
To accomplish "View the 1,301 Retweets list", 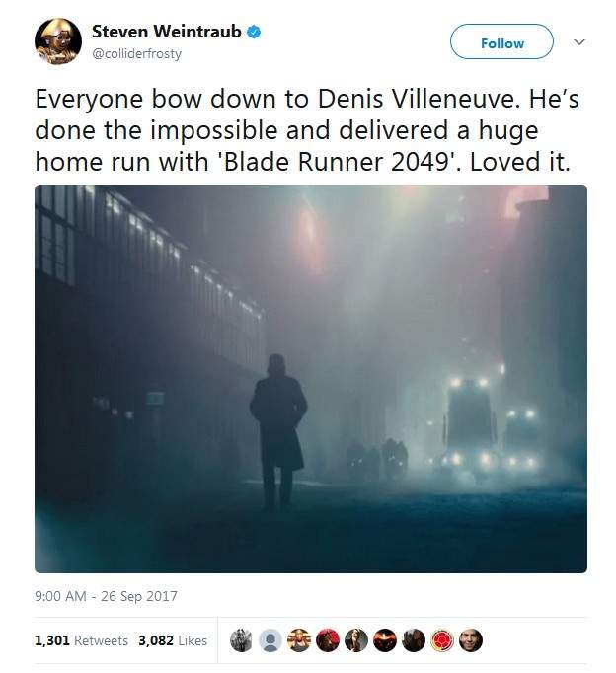I will [81, 640].
